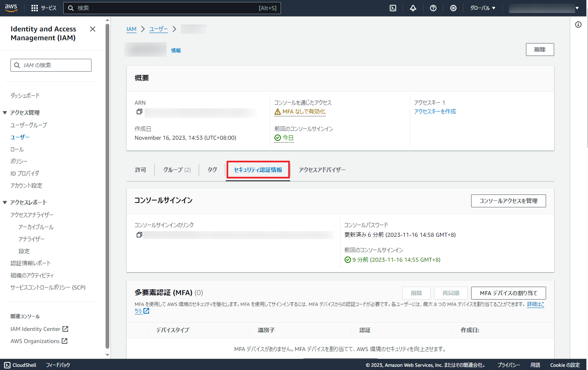This screenshot has height=370, width=588.
Task: Copy the console sign-in link icon
Action: click(139, 235)
